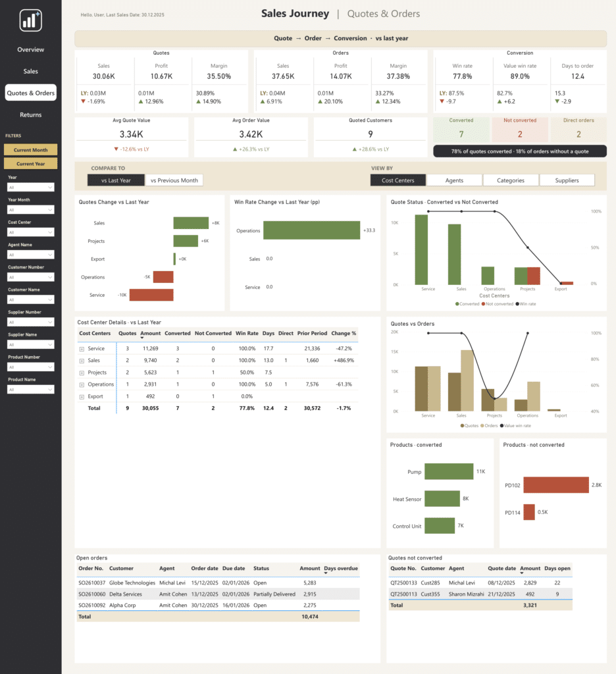The image size is (616, 674).
Task: Click the Converted legend marker in Quote Status chart
Action: pos(457,304)
